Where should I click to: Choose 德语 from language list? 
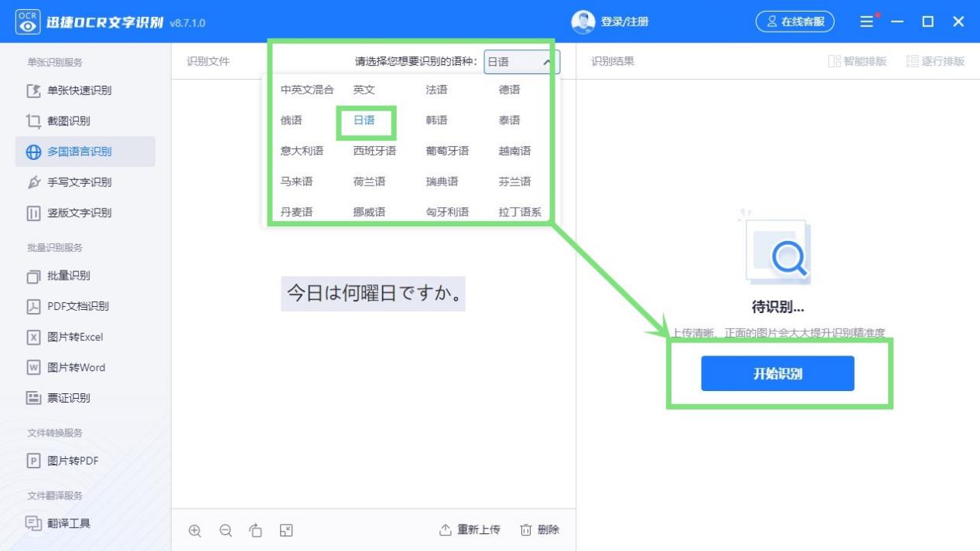pos(510,90)
